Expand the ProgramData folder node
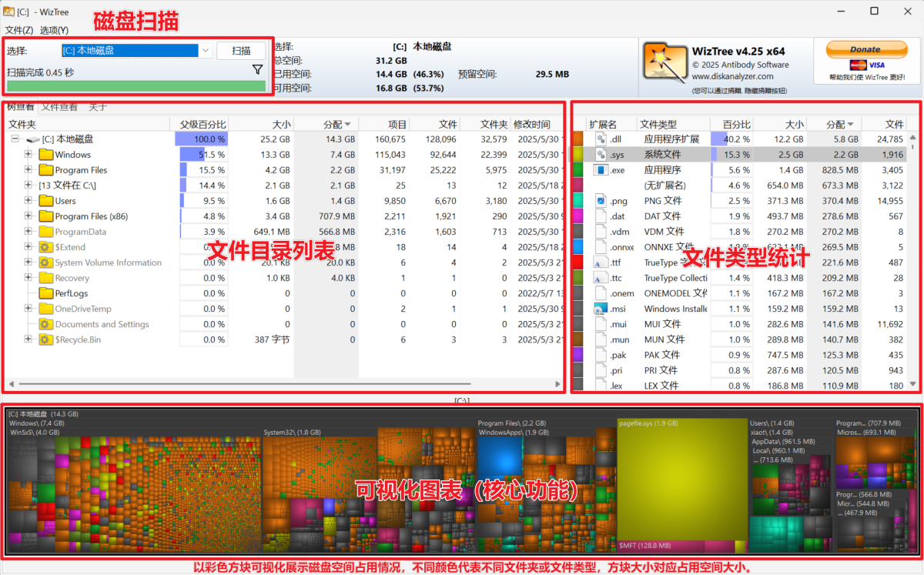The image size is (924, 575). (28, 232)
